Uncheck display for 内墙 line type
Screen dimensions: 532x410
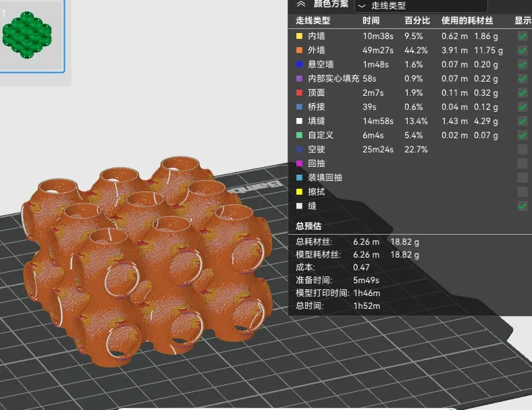(x=523, y=36)
